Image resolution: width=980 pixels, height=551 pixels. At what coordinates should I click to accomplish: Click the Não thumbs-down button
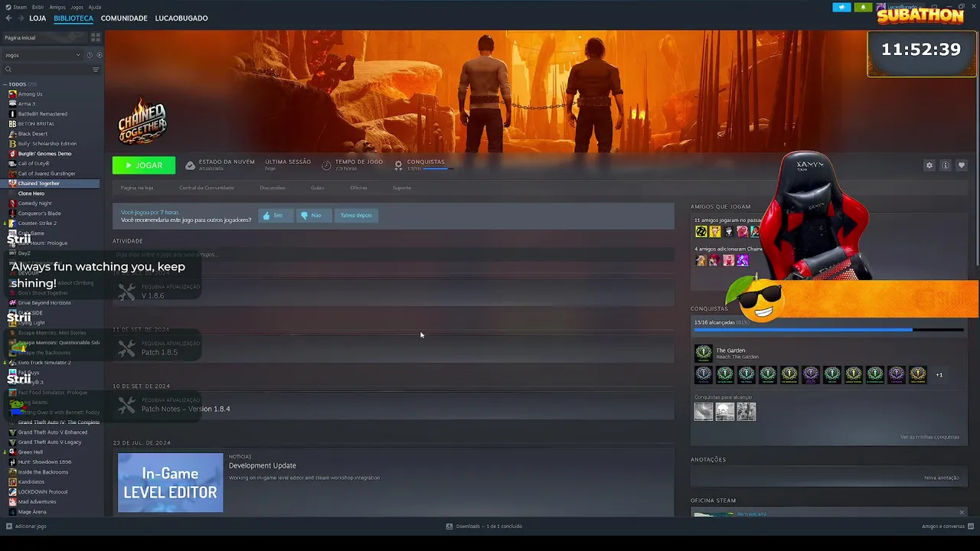point(314,216)
